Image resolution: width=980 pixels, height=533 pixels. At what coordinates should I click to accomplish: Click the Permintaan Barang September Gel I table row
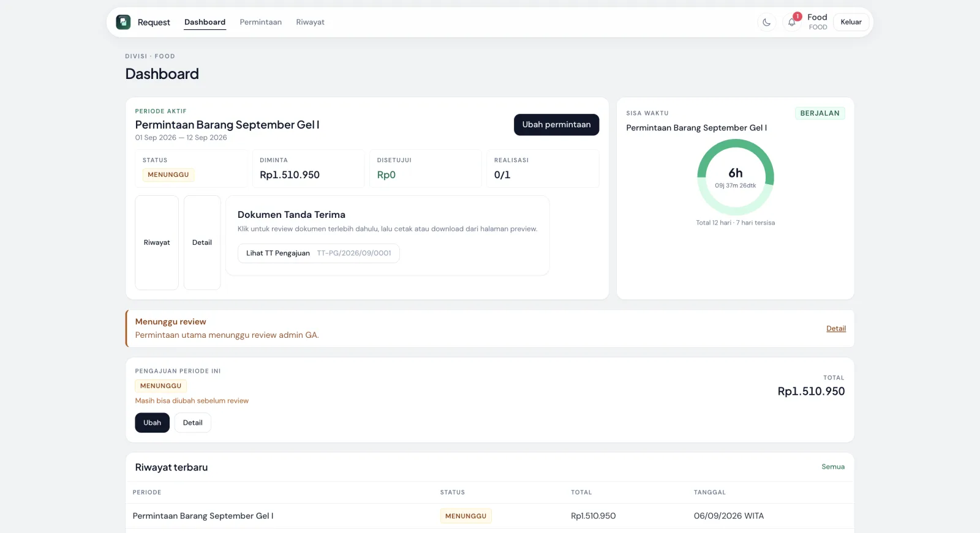(490, 516)
